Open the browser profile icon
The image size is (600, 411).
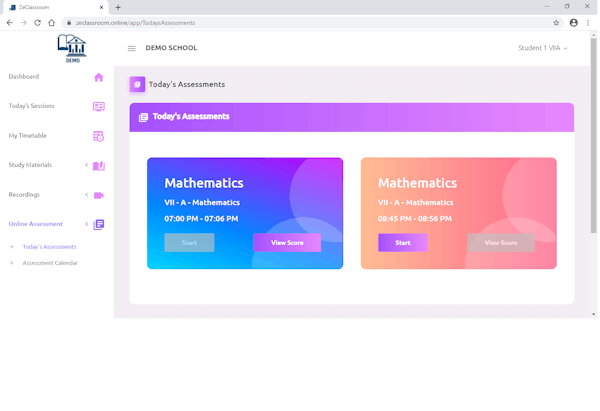(x=573, y=23)
